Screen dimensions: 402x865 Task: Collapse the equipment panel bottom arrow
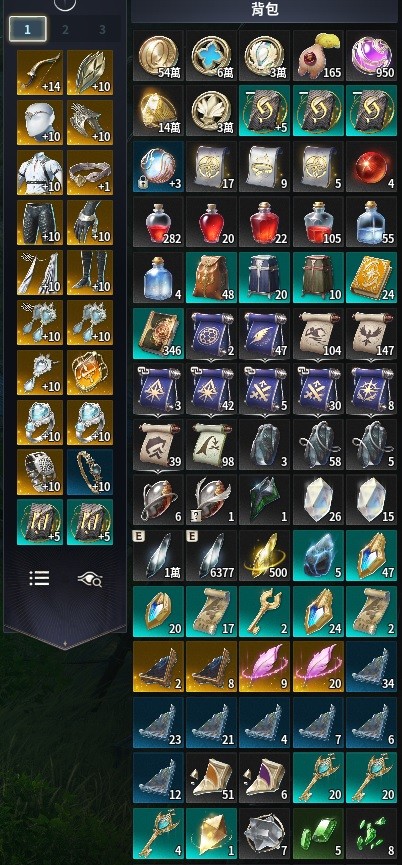tap(65, 640)
